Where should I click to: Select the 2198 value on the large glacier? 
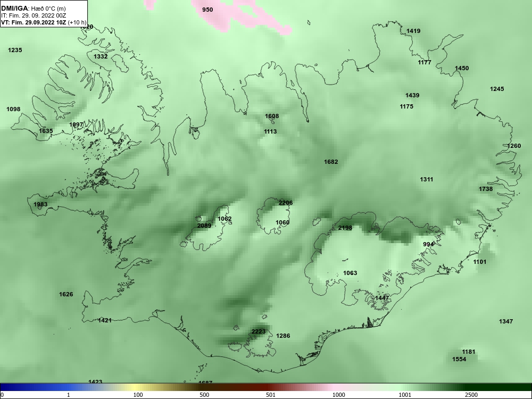click(345, 228)
